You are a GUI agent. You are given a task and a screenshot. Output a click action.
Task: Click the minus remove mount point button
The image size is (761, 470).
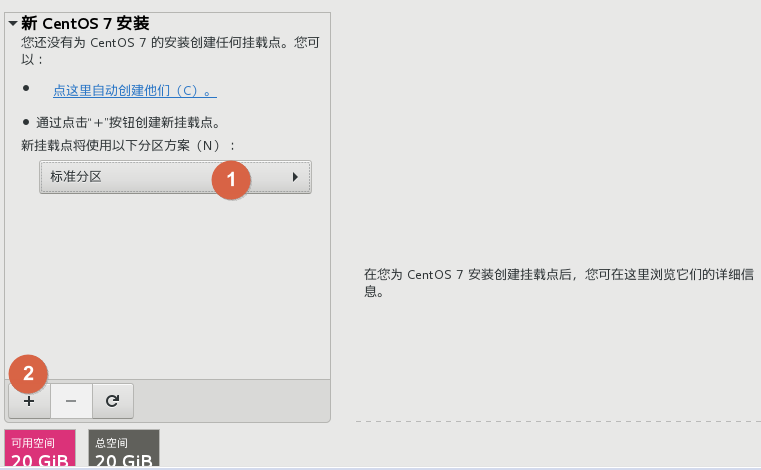click(x=71, y=401)
